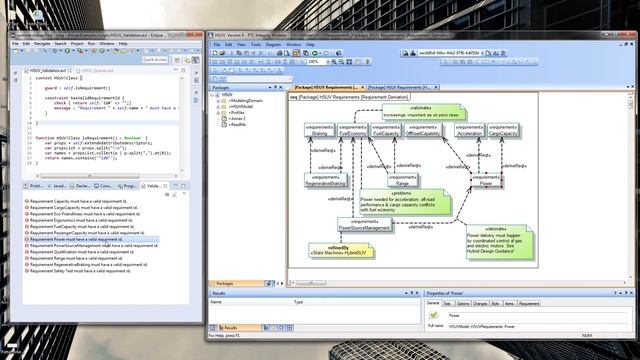Click Name column header in Results pane
Screen dimensions: 640x360
click(216, 302)
